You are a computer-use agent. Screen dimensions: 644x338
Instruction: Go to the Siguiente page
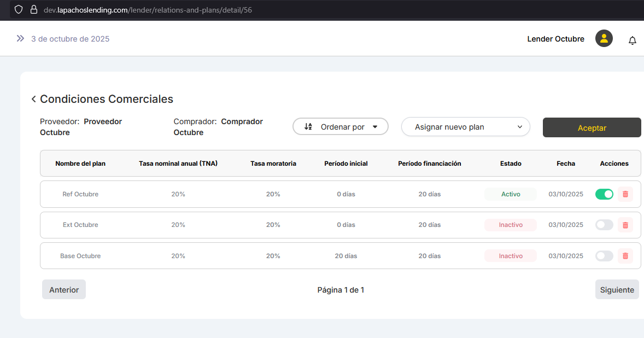click(x=617, y=290)
